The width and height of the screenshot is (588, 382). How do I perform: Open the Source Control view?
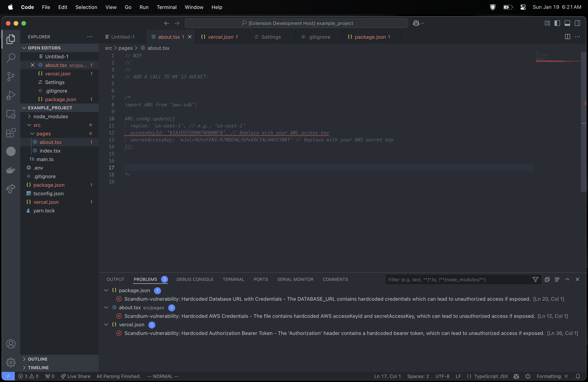point(11,76)
